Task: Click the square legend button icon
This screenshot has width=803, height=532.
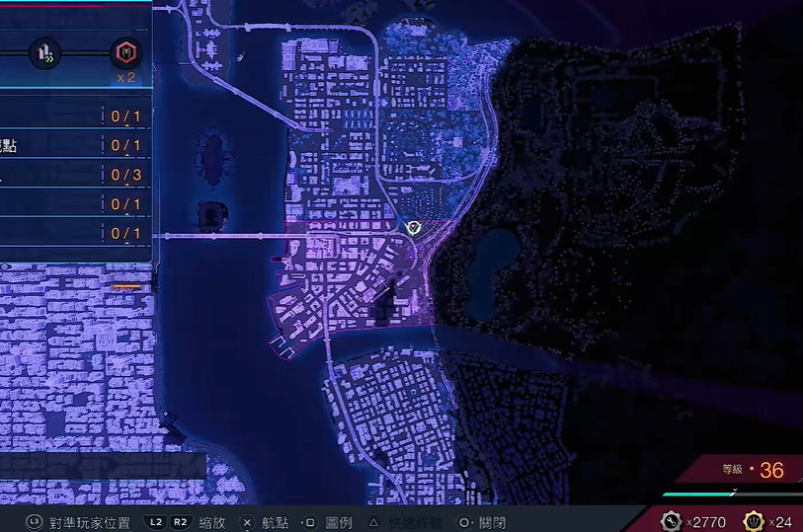Action: tap(309, 523)
